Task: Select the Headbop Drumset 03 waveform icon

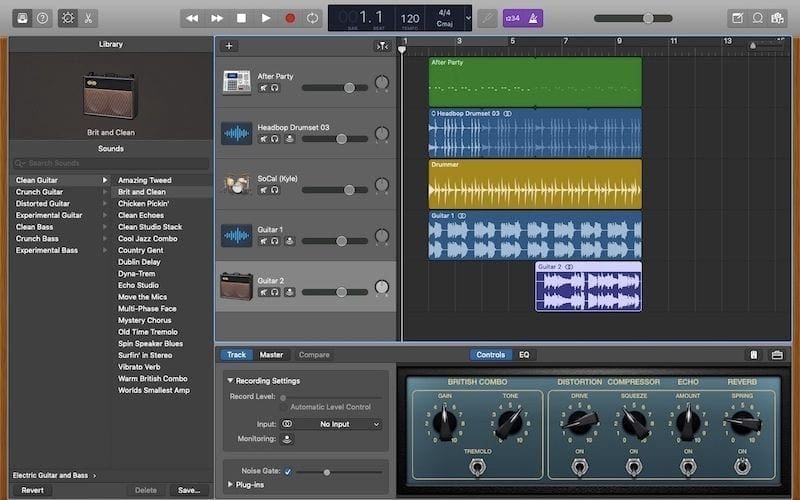Action: 237,133
